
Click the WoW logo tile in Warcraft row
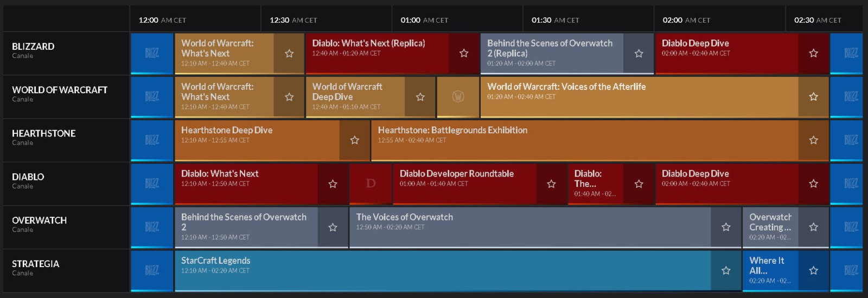(458, 97)
